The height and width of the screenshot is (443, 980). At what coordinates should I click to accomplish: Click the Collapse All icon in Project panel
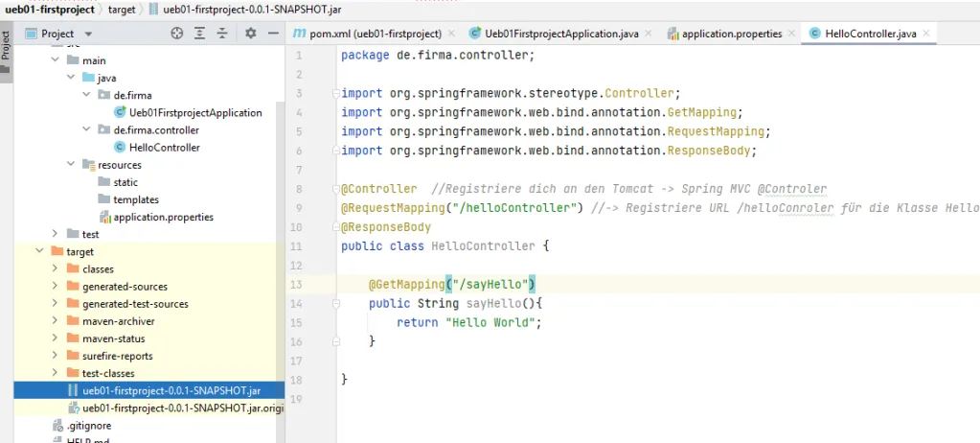click(222, 34)
